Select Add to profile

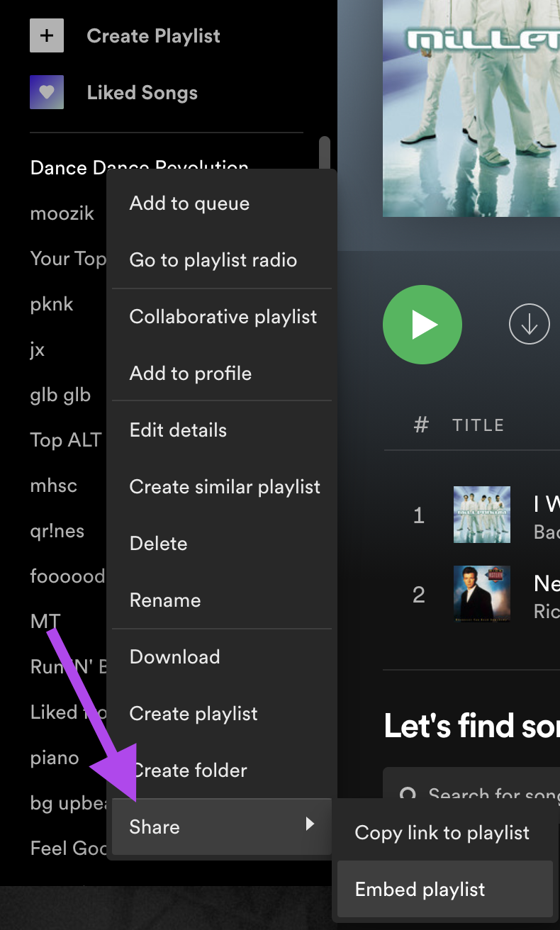[222, 374]
